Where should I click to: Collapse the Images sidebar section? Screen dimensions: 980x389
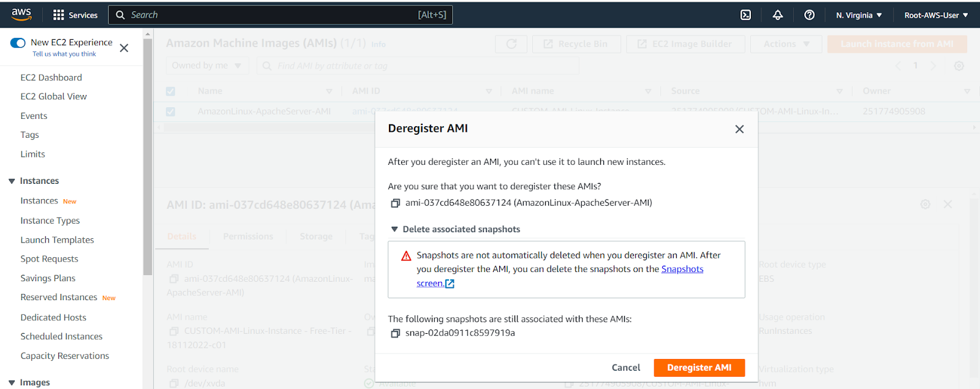(x=12, y=383)
